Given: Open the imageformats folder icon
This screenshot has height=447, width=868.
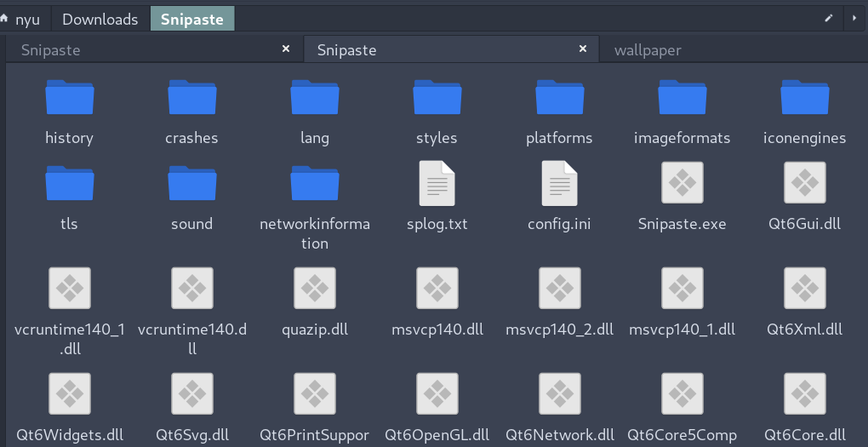Looking at the screenshot, I should click(x=682, y=97).
